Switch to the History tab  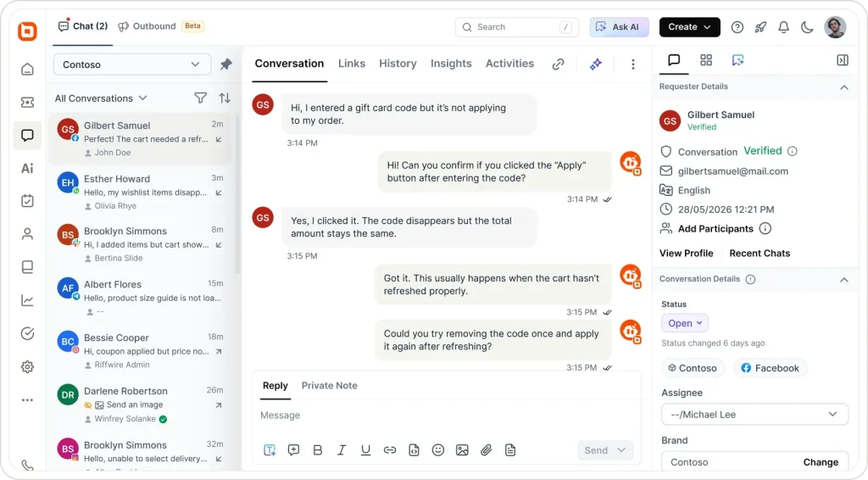click(x=398, y=64)
